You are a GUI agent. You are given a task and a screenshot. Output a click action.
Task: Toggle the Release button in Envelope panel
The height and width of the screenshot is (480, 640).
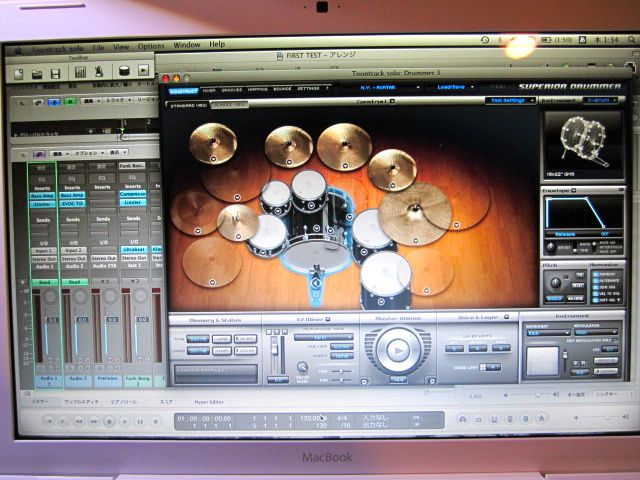(x=565, y=234)
